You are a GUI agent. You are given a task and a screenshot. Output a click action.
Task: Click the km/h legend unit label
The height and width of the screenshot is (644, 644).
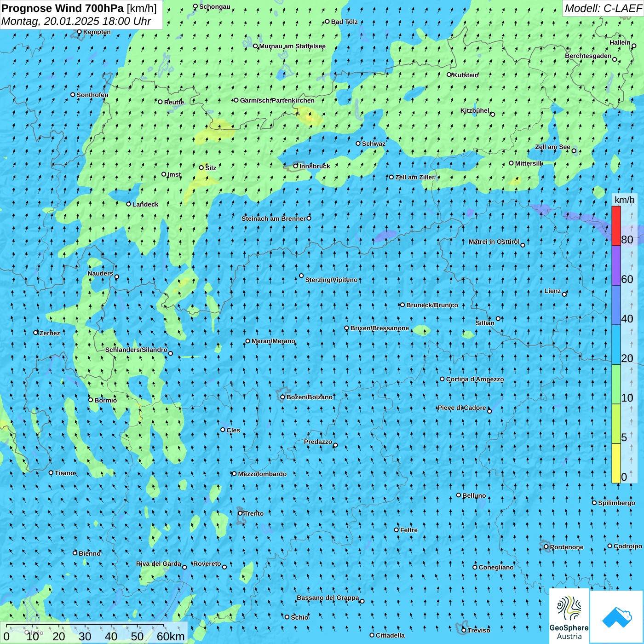click(625, 199)
